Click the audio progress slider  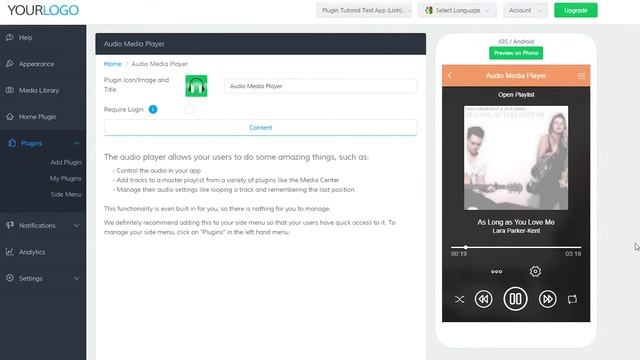516,247
